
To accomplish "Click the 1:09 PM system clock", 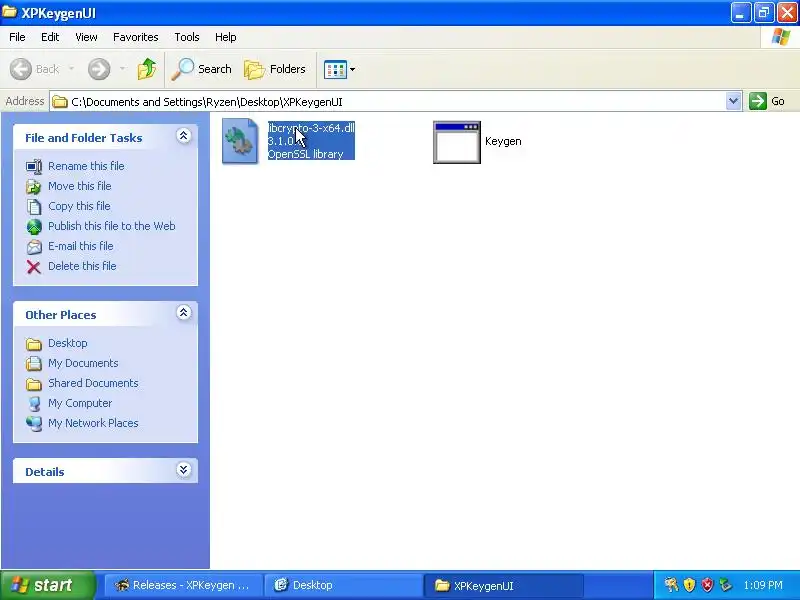I will [x=763, y=585].
